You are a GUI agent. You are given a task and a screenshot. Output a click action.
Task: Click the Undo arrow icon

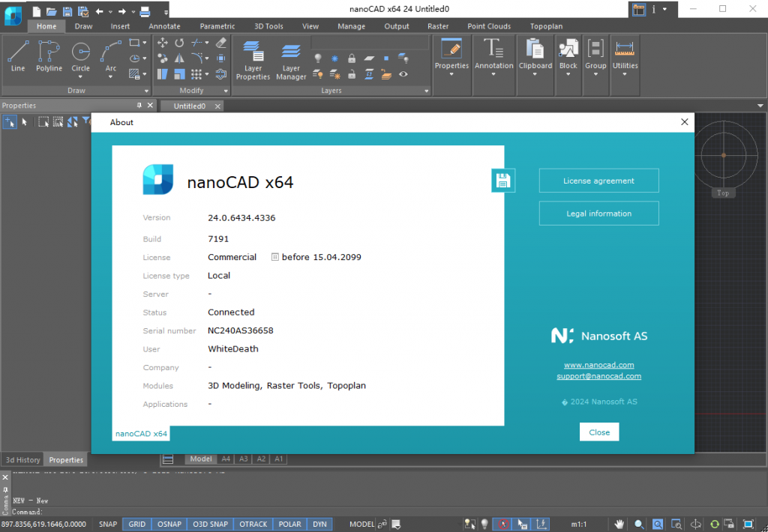[100, 11]
